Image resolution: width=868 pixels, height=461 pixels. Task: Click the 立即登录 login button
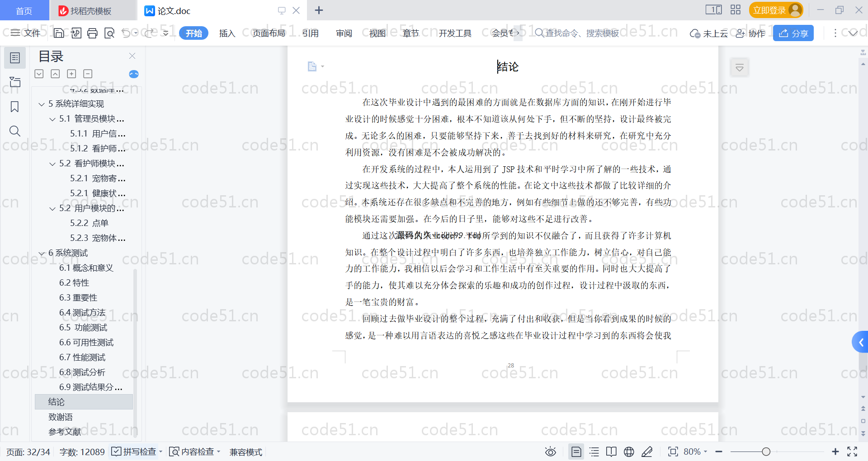point(776,10)
